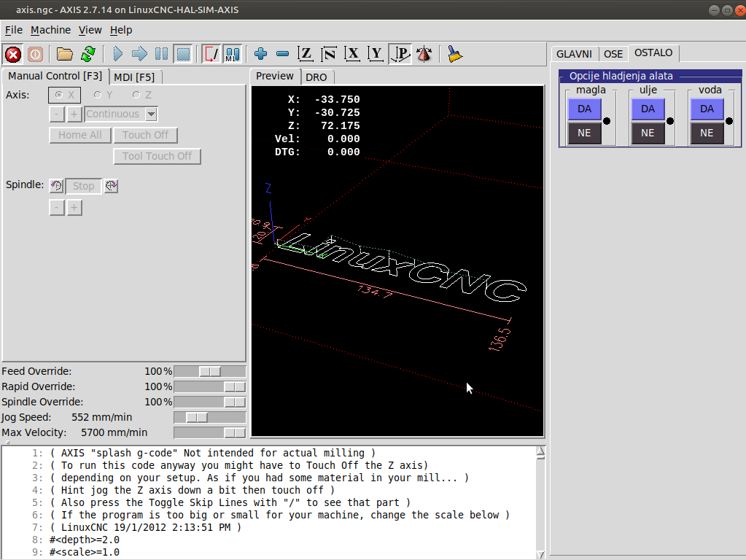Image resolution: width=746 pixels, height=560 pixels.
Task: Switch to MDI [F5] tab
Action: coord(135,77)
